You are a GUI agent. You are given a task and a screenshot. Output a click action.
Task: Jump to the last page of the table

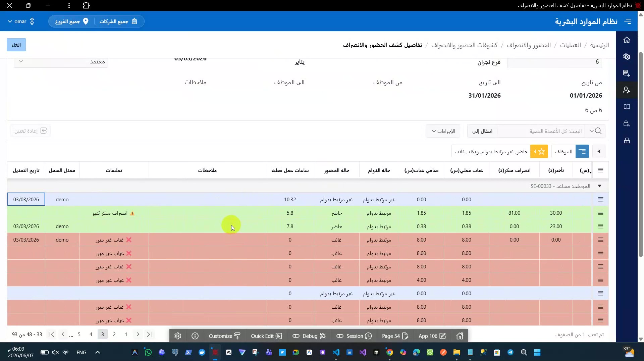click(51, 334)
